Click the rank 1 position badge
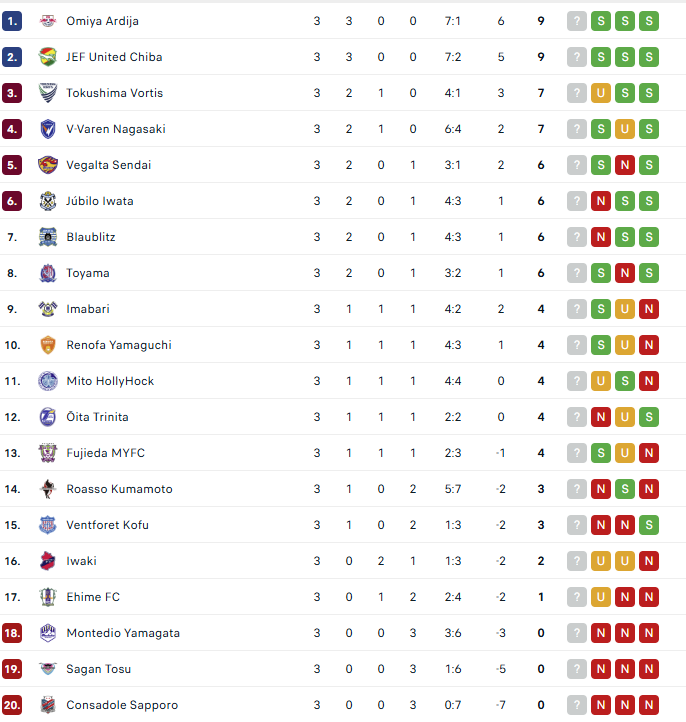The image size is (686, 722). click(x=12, y=21)
